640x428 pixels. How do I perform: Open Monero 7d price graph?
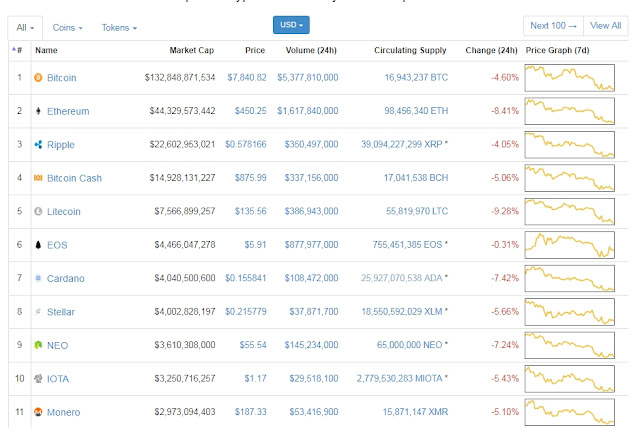coord(570,412)
